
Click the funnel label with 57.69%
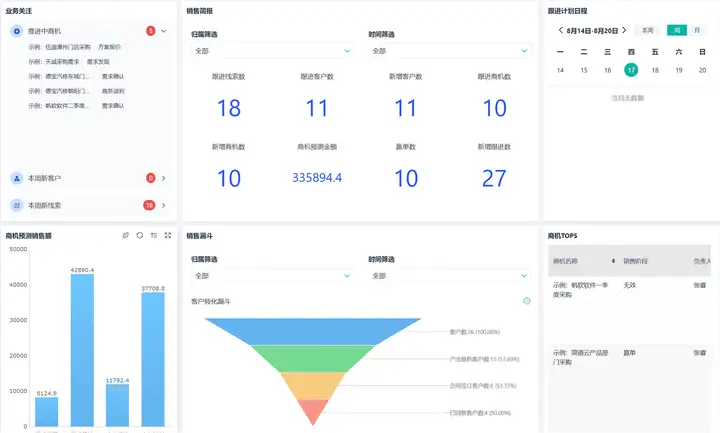tap(484, 359)
